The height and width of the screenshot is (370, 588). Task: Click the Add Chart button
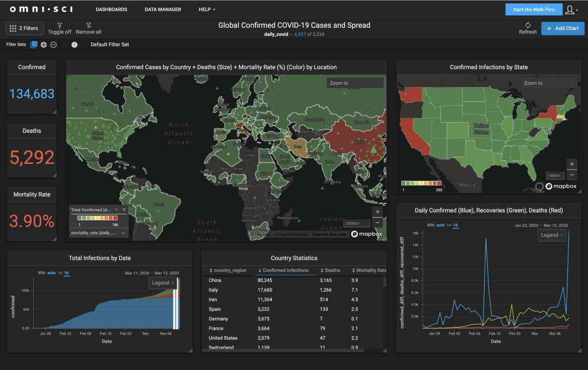tap(563, 28)
